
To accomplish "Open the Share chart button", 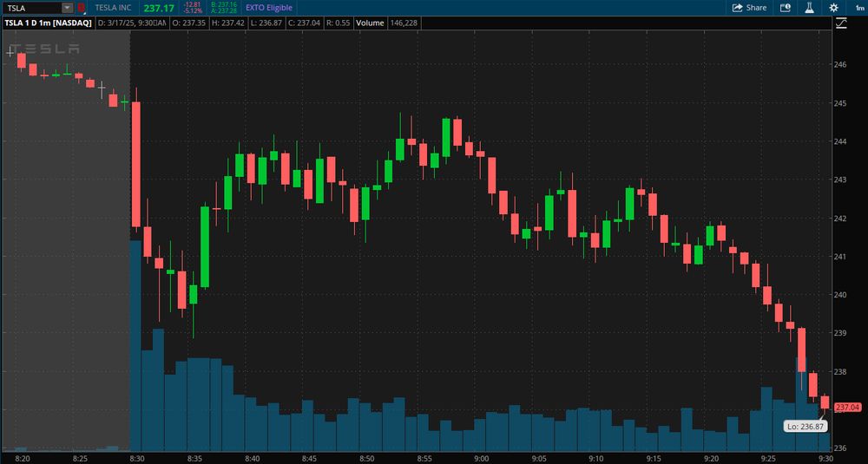I will point(750,8).
